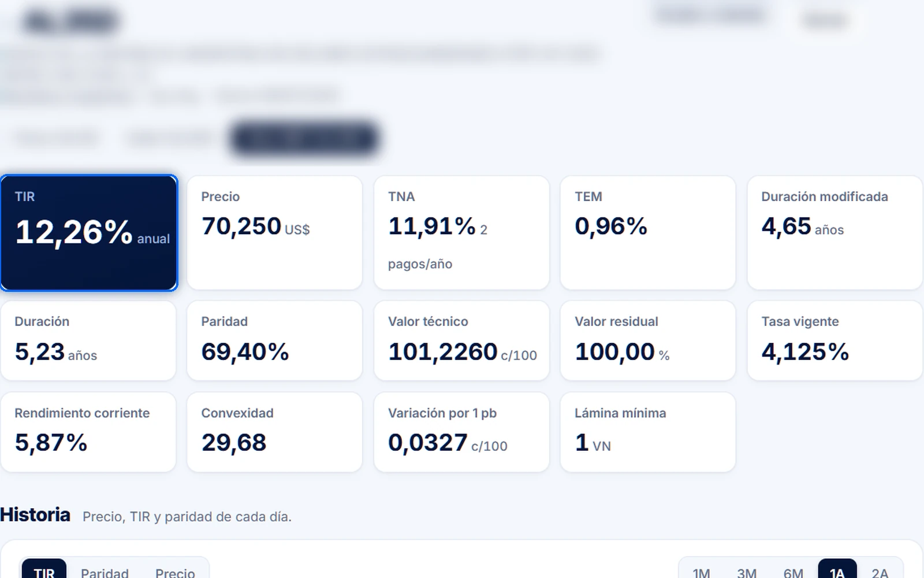
Task: Open the TEM 0,96% card
Action: [x=648, y=233]
